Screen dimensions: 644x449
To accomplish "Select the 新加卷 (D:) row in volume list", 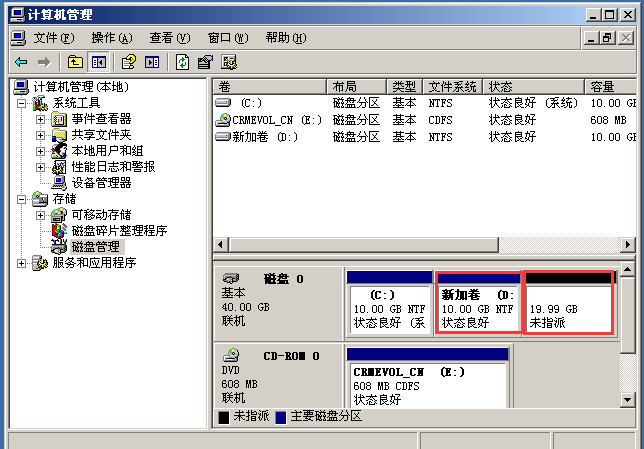I will pyautogui.click(x=425, y=137).
